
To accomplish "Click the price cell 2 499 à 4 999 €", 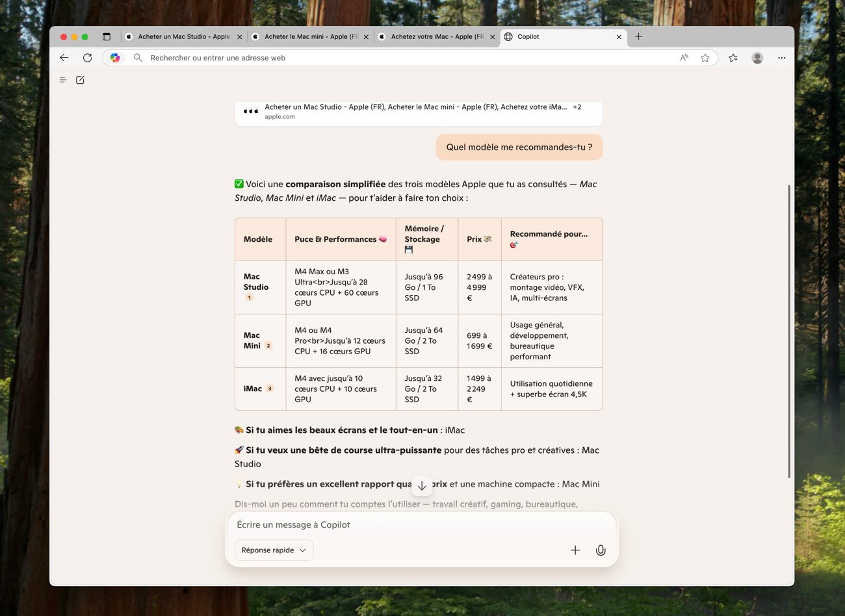I will 480,288.
